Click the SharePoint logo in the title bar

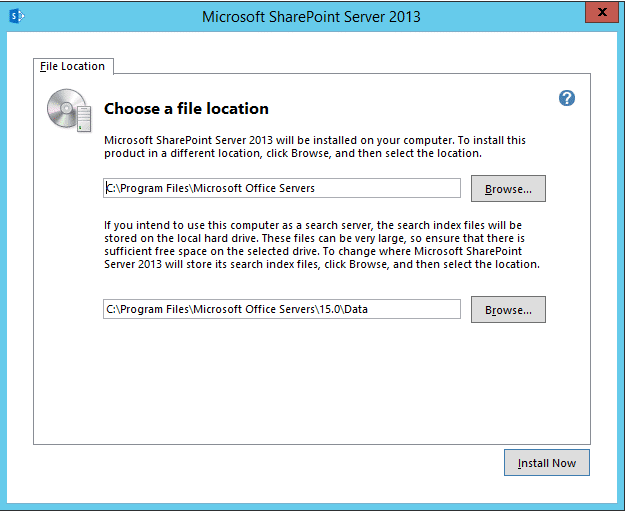(x=16, y=16)
